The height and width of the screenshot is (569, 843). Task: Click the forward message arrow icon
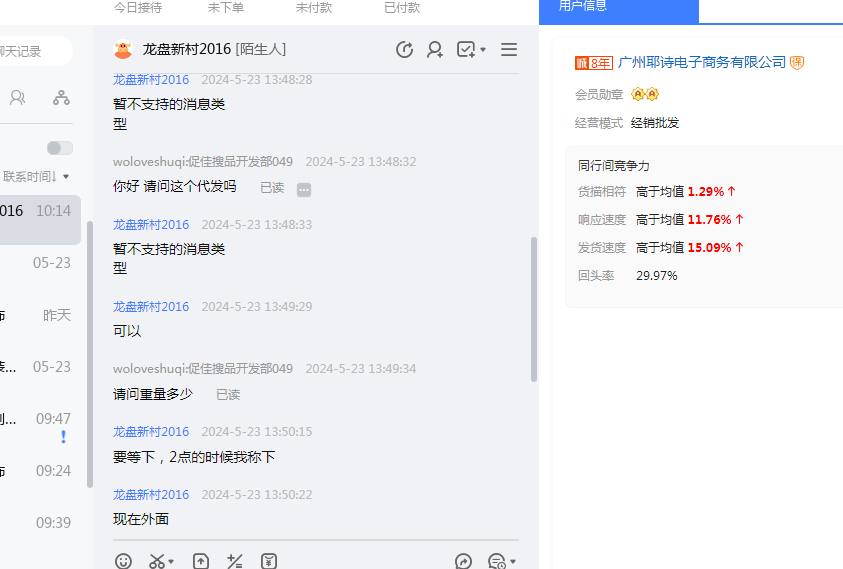click(463, 561)
